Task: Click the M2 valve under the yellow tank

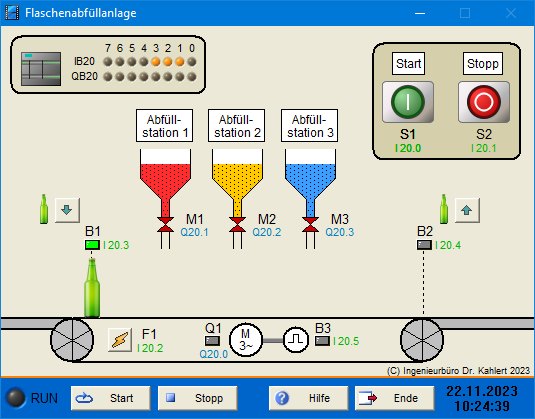Action: tap(237, 225)
